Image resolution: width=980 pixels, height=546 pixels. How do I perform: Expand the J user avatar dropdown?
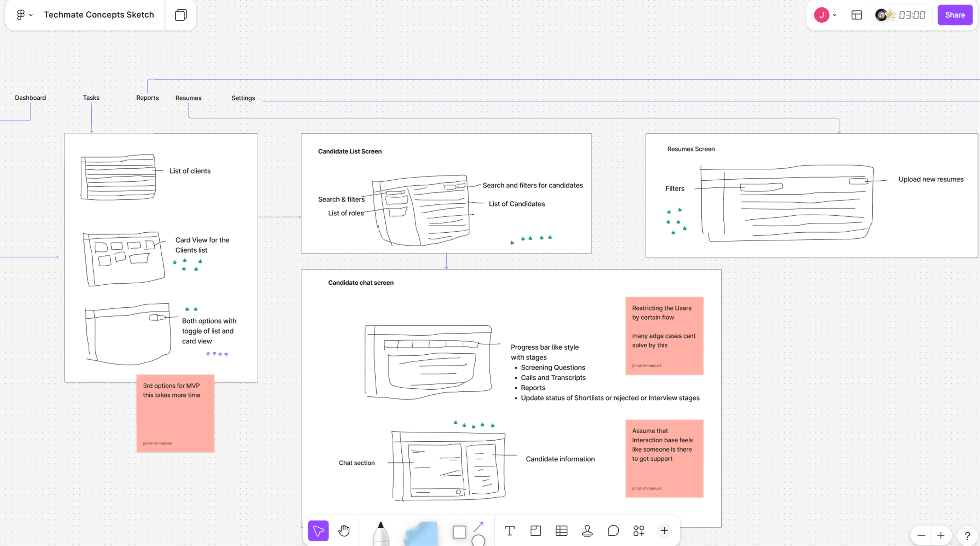click(x=835, y=15)
